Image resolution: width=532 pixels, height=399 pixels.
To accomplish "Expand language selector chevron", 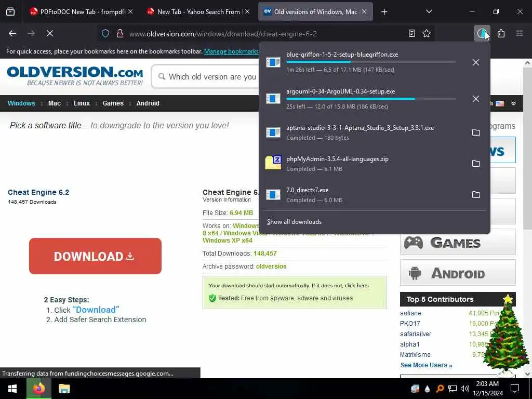I will tap(514, 103).
